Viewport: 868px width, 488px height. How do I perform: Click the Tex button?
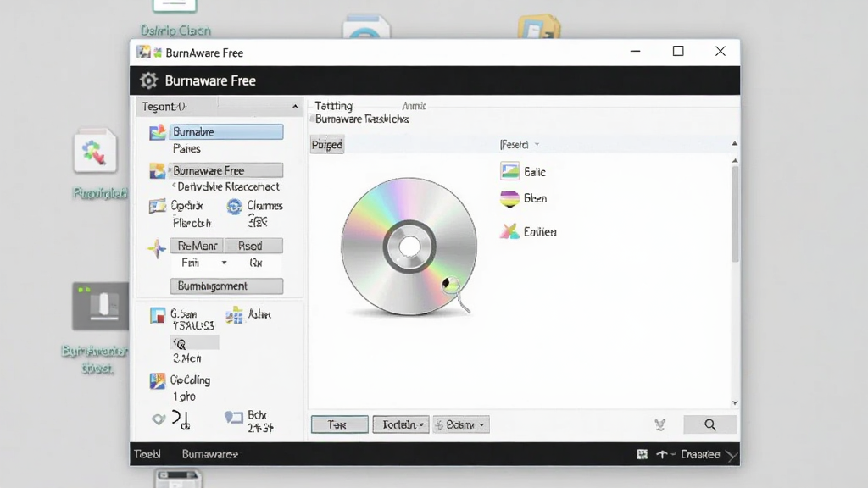point(339,424)
